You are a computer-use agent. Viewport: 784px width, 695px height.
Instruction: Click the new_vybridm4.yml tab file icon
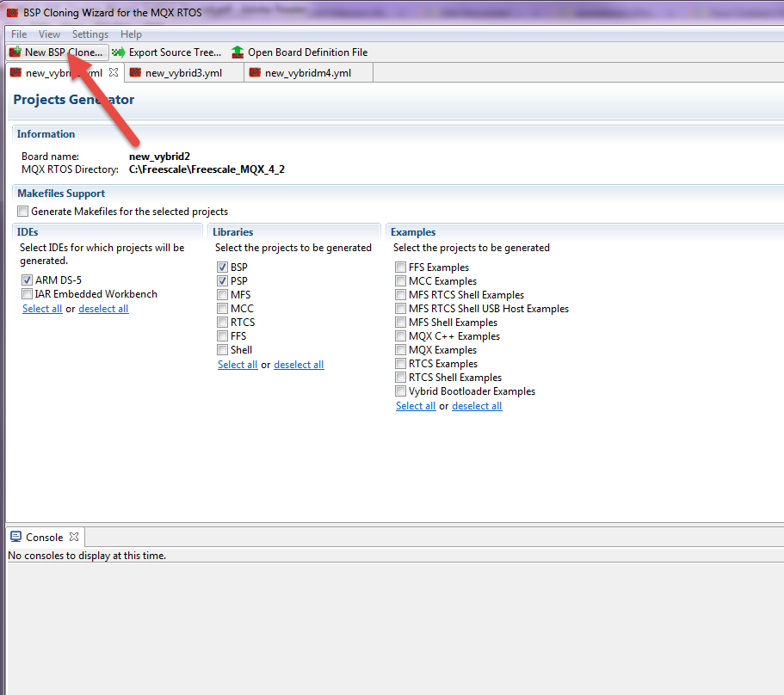pyautogui.click(x=255, y=72)
